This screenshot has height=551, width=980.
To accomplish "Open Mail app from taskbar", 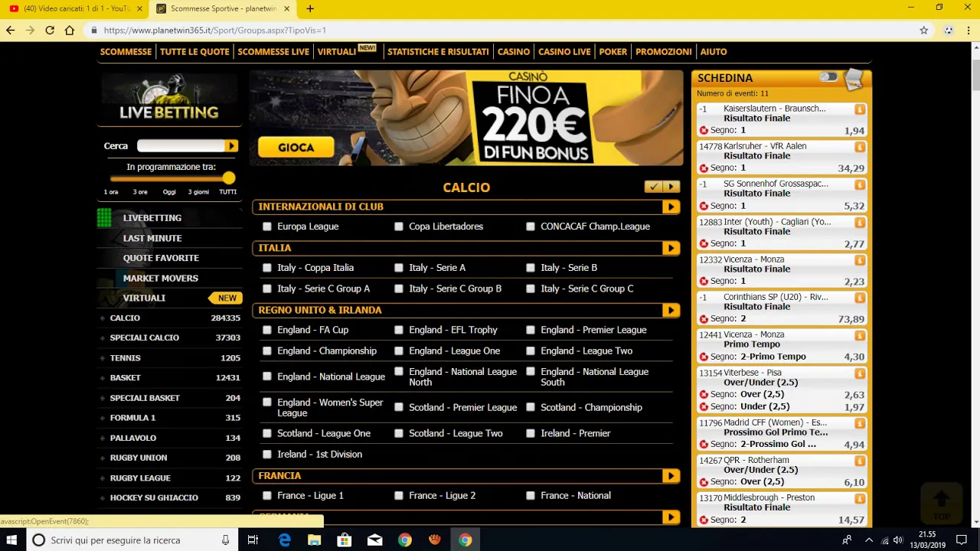I will coord(374,540).
